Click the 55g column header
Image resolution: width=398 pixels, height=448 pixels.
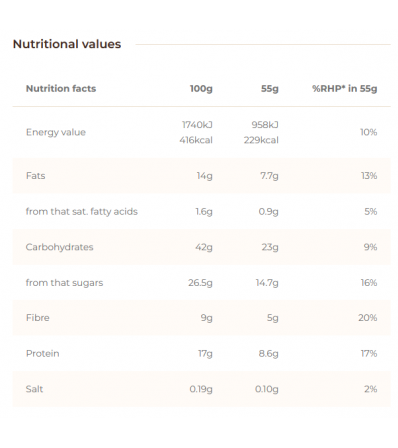click(x=270, y=89)
